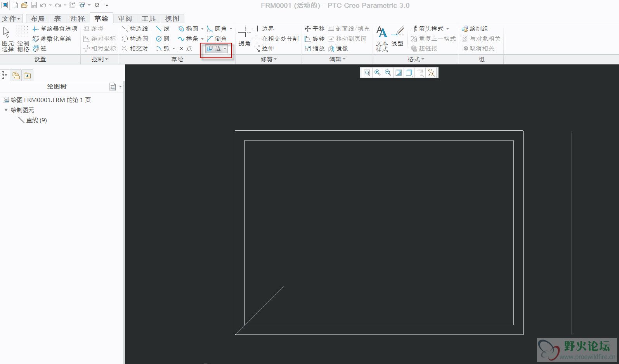This screenshot has width=619, height=364.
Task: Click refit view icon in graphics toolbar
Action: (x=367, y=73)
